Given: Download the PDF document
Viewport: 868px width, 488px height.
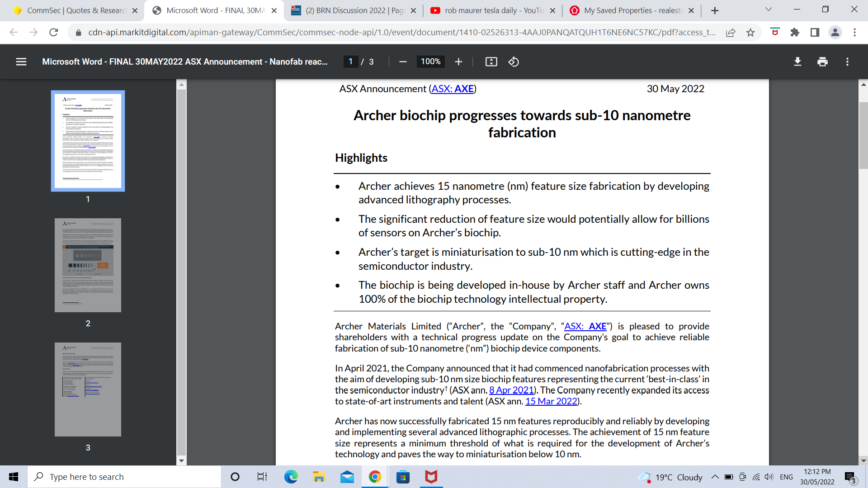Looking at the screenshot, I should click(x=797, y=62).
